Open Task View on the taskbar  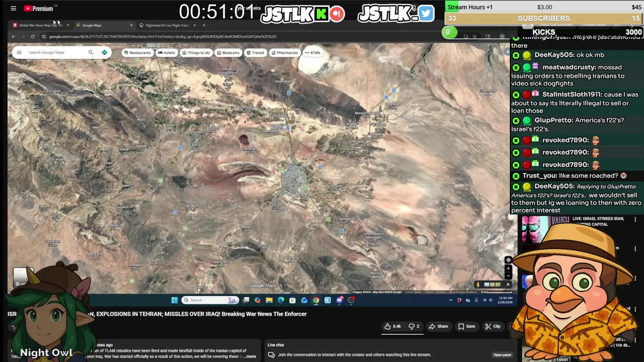click(x=246, y=300)
